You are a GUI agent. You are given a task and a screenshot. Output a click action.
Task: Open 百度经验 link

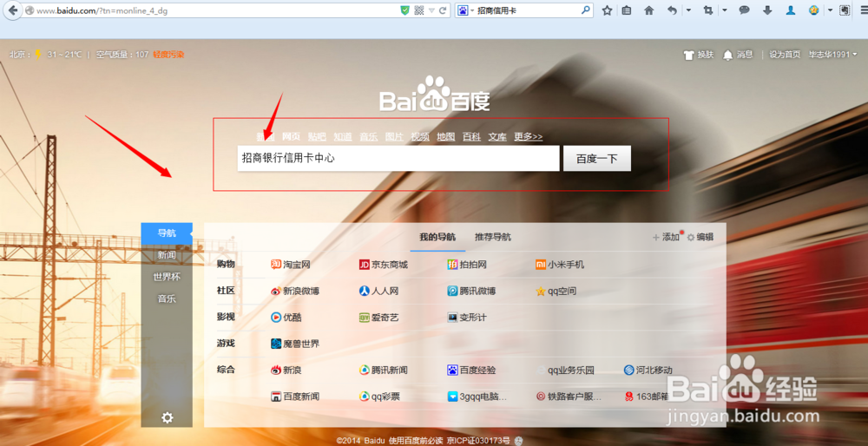point(471,371)
